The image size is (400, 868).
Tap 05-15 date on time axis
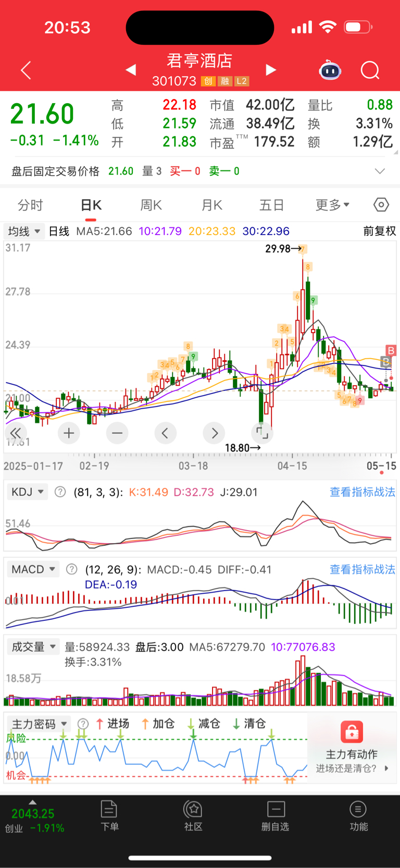pos(381,466)
